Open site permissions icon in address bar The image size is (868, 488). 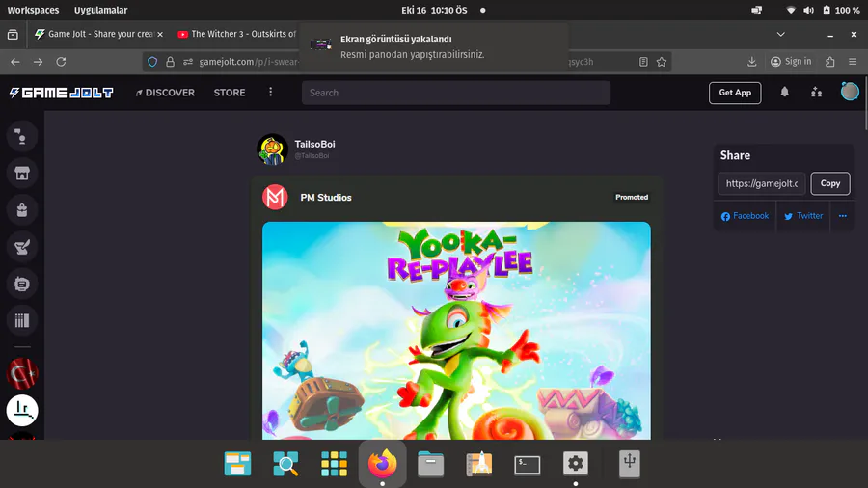(188, 62)
